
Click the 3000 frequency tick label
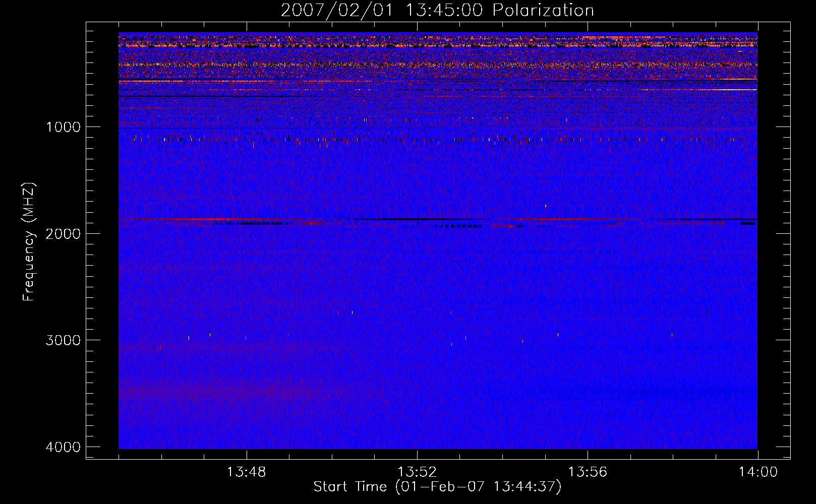pos(63,340)
